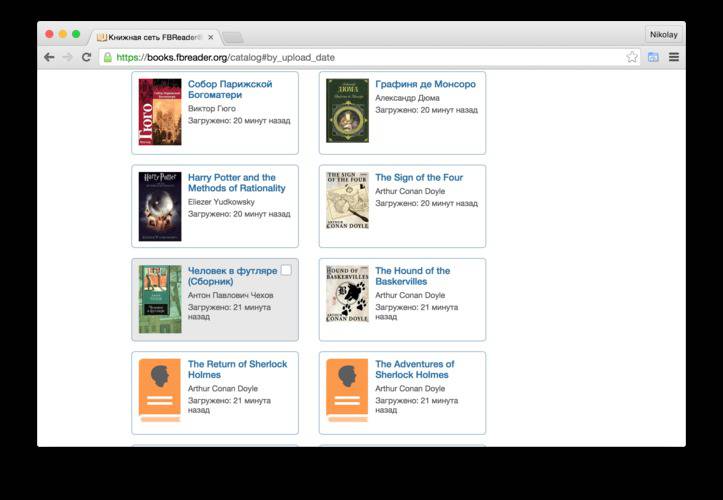The image size is (723, 500).
Task: Click The Hound of the Baskervilles cover image
Action: click(x=347, y=293)
